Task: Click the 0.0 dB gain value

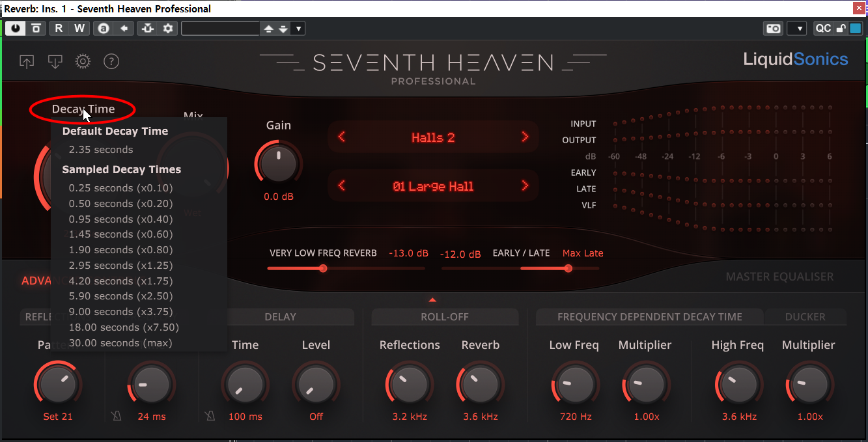Action: [279, 197]
